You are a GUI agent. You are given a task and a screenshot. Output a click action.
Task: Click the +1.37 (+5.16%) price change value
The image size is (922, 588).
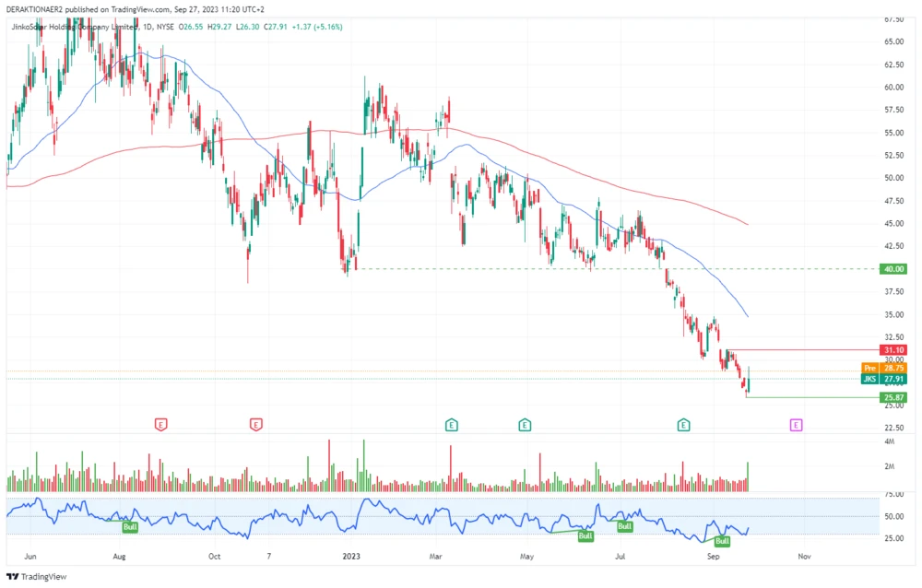[x=316, y=27]
